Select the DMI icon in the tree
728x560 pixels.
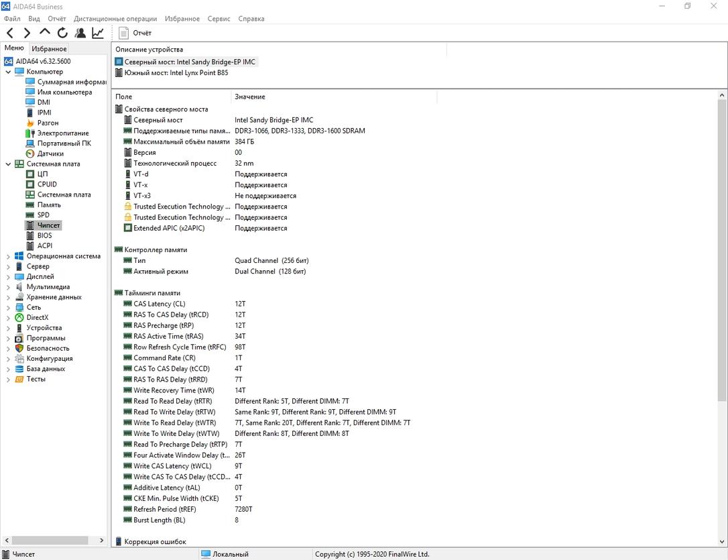[30, 102]
